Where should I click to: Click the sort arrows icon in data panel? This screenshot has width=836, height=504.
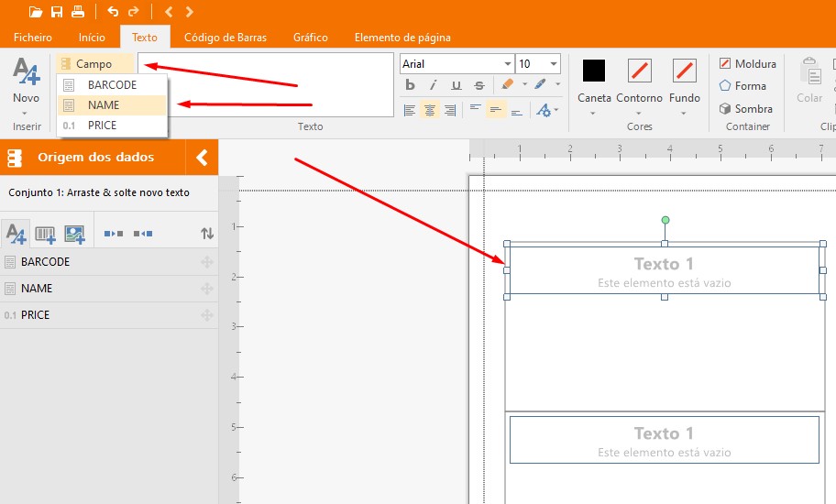(207, 234)
